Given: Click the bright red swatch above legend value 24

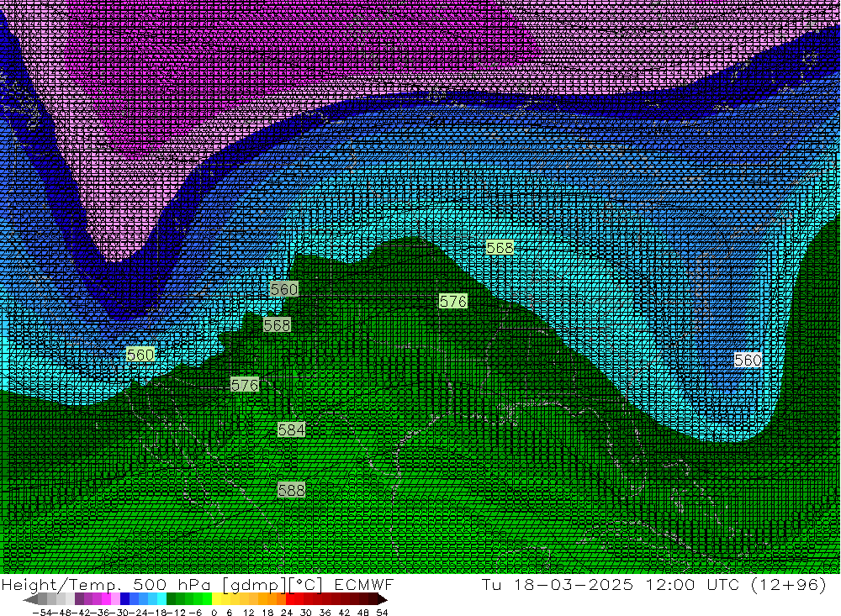Looking at the screenshot, I should (290, 599).
